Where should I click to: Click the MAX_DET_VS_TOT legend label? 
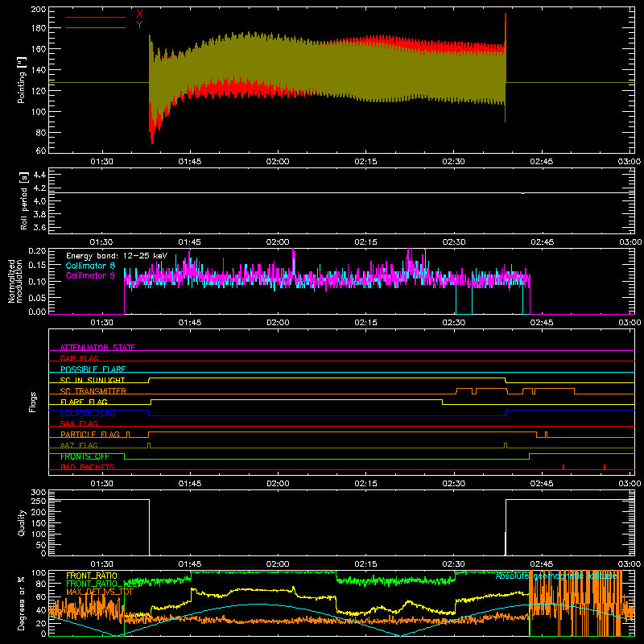pos(99,592)
